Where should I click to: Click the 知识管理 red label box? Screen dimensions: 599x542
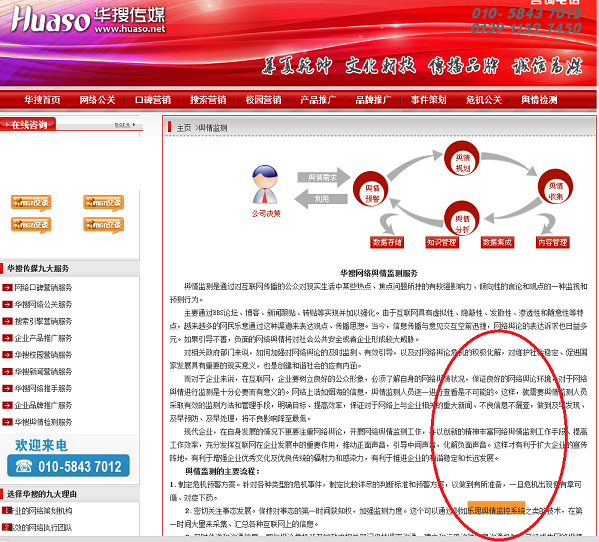[x=442, y=242]
